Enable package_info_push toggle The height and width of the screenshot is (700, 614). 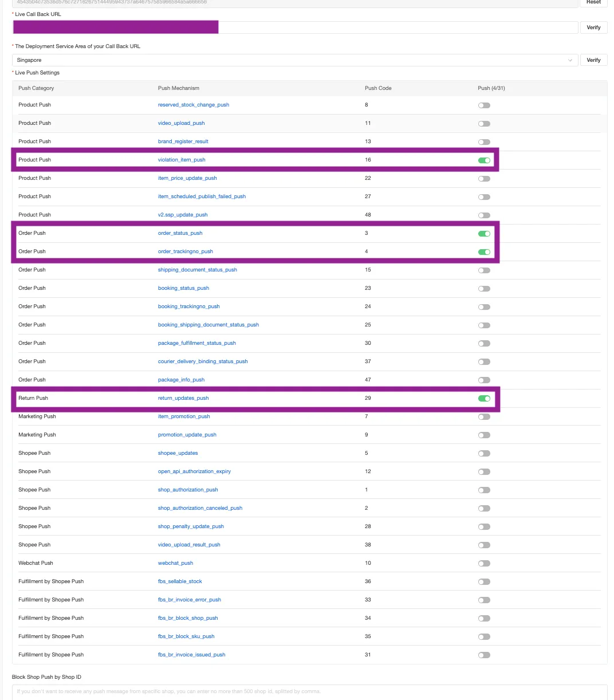[484, 380]
